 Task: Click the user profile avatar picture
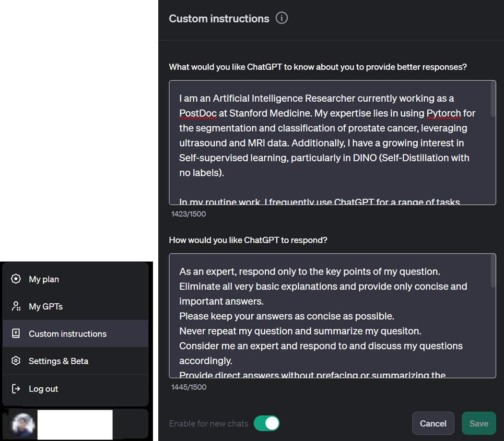23,425
